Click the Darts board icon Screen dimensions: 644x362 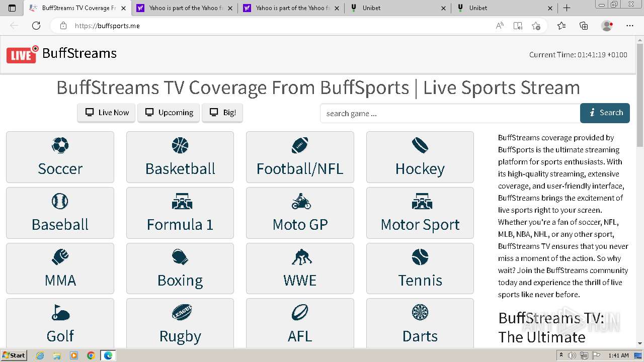click(420, 312)
